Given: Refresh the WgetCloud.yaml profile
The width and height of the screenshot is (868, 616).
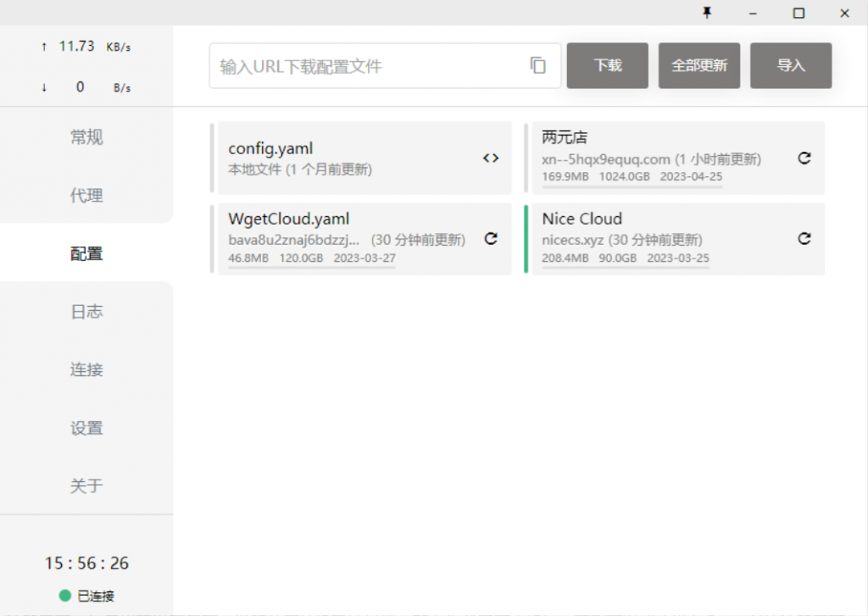Looking at the screenshot, I should [x=491, y=239].
